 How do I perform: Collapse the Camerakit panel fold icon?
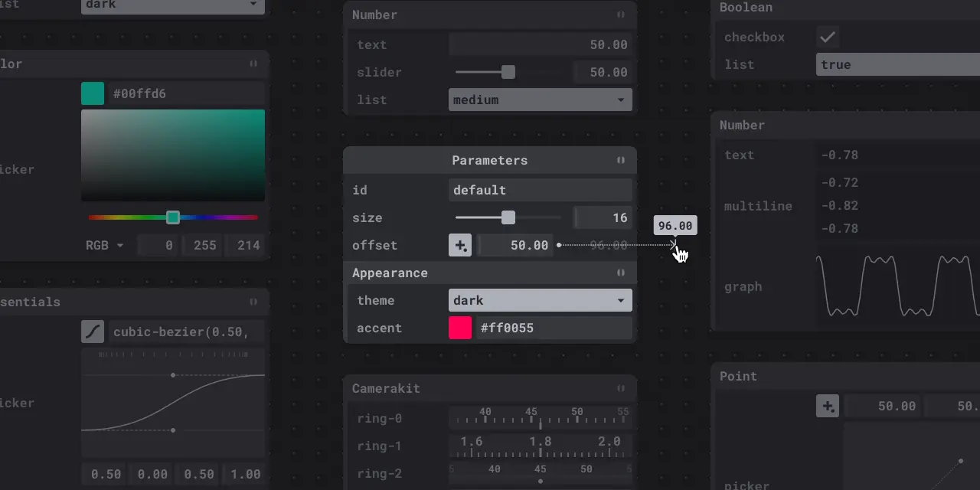pyautogui.click(x=621, y=388)
